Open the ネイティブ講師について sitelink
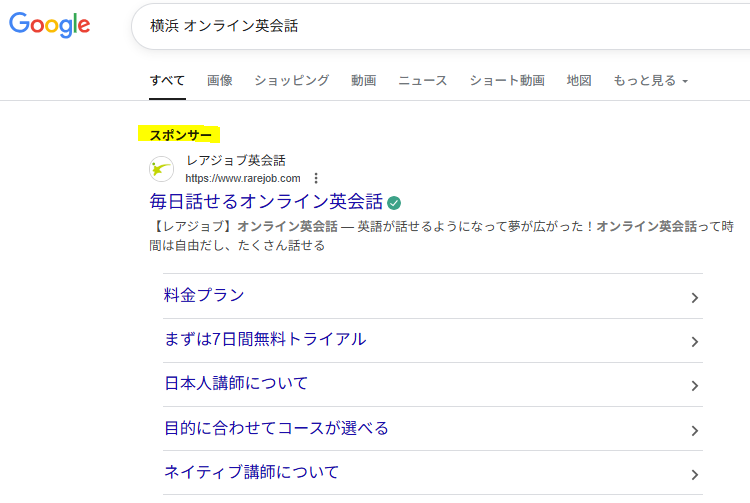 (x=252, y=472)
